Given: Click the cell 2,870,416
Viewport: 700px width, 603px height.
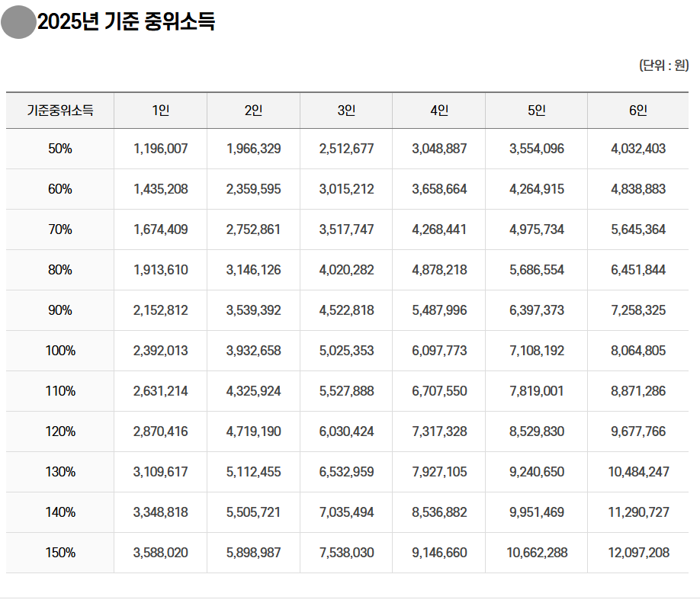Looking at the screenshot, I should pyautogui.click(x=161, y=431).
